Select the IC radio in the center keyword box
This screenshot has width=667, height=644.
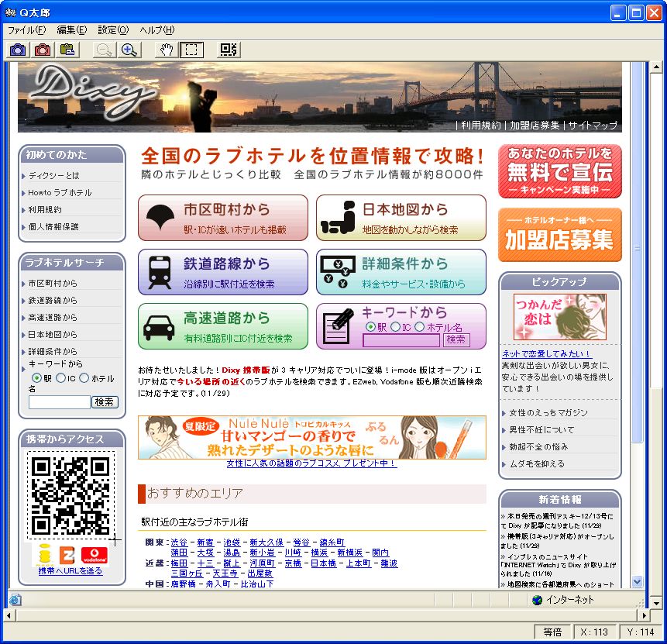click(x=395, y=326)
